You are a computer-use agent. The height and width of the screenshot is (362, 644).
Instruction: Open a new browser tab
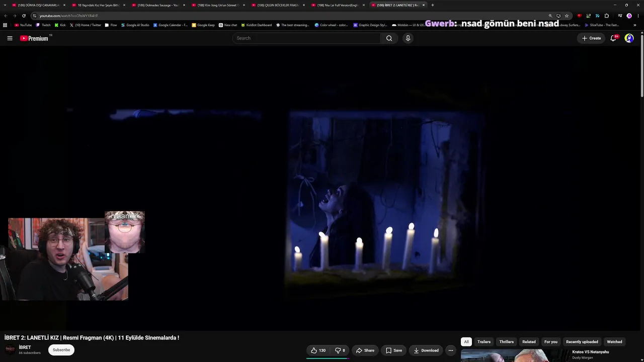(x=433, y=5)
